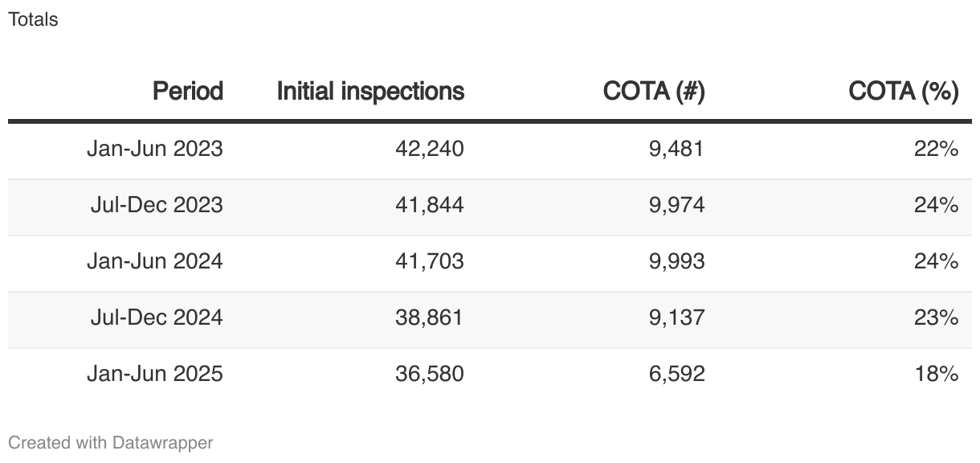Select the Jul-Dec 2023 row label

(157, 206)
